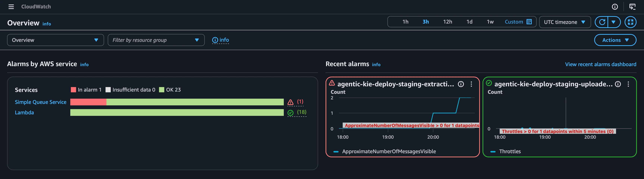The width and height of the screenshot is (644, 179).
Task: Open agentic-kie-deploy-staging-extracti... alarm title
Action: 395,84
